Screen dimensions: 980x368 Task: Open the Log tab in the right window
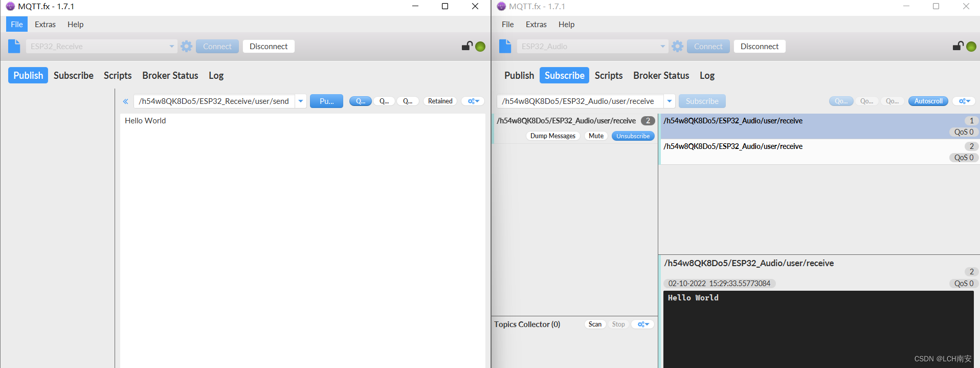[707, 75]
